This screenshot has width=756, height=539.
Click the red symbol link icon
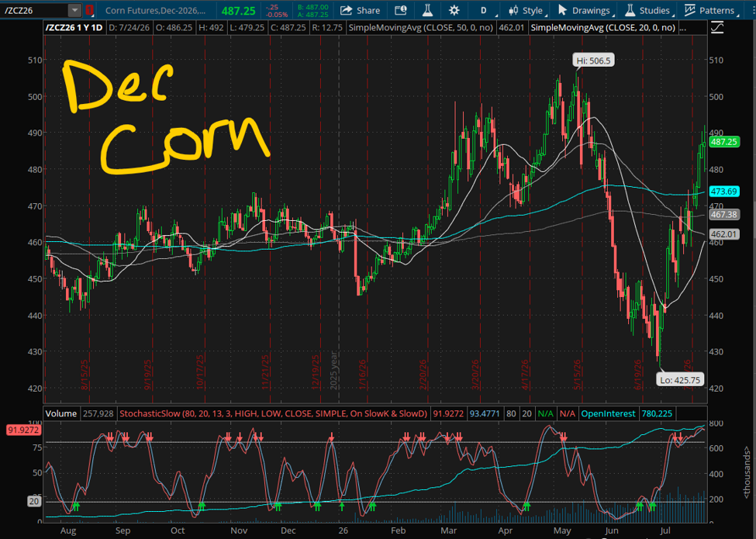[90, 9]
